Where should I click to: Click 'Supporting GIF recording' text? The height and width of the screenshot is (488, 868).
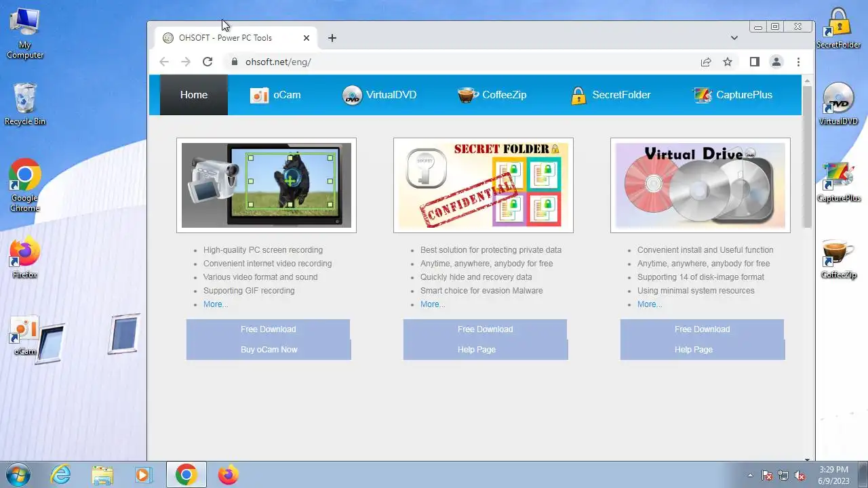point(249,291)
